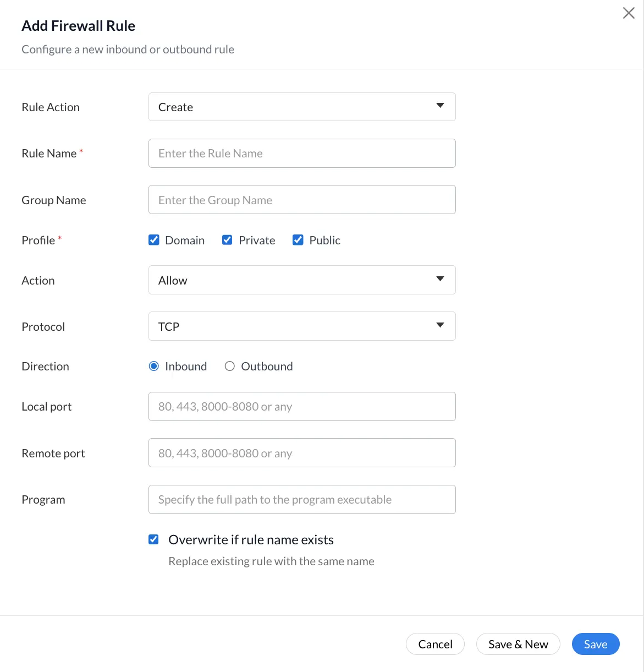The image size is (644, 672).
Task: Click the Save & New button
Action: click(x=518, y=644)
